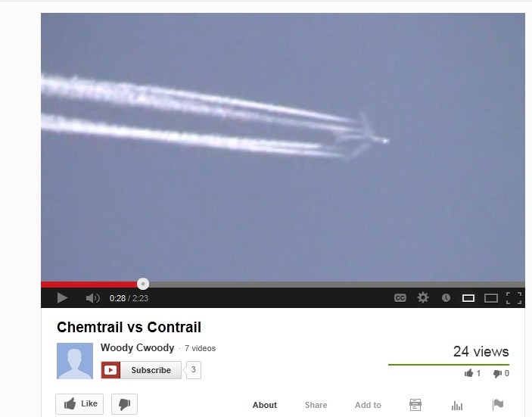Open the About tab
This screenshot has height=417, width=532.
(265, 405)
